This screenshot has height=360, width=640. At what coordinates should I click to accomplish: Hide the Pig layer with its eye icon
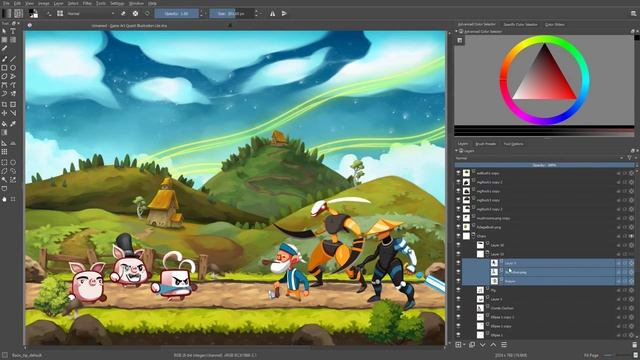click(x=458, y=290)
